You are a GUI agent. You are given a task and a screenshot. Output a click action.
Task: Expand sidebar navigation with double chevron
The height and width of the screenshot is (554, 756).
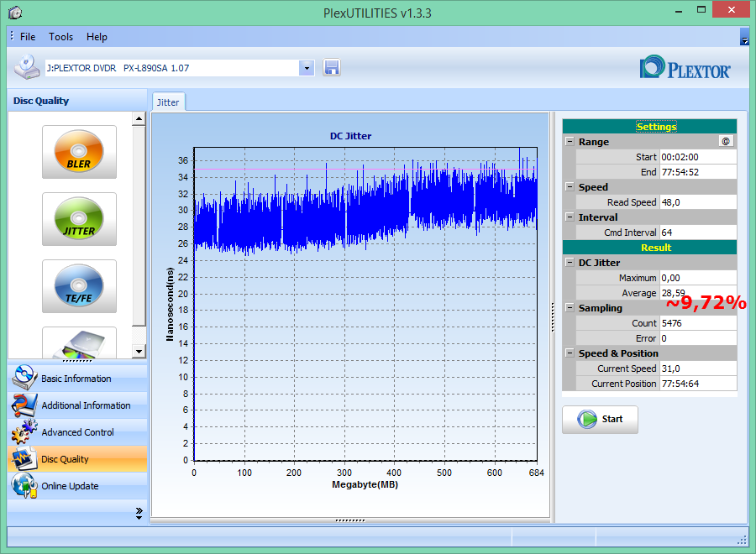click(x=139, y=513)
